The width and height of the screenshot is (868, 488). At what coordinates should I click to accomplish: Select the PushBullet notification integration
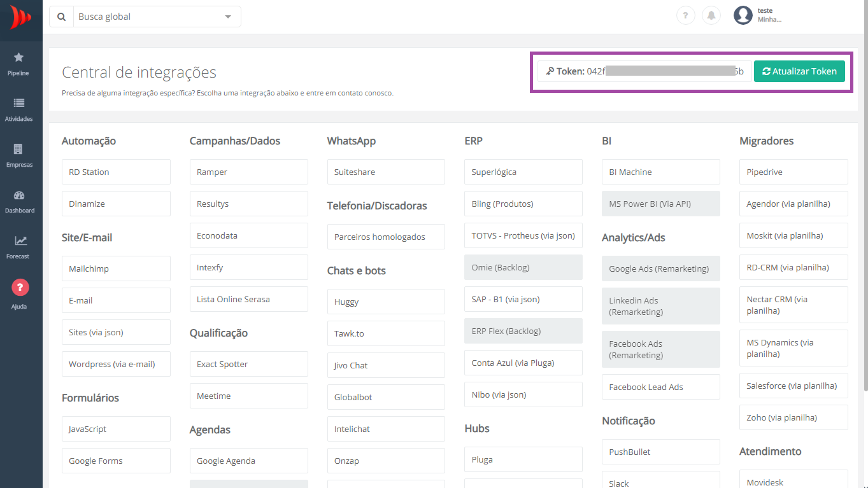[661, 452]
